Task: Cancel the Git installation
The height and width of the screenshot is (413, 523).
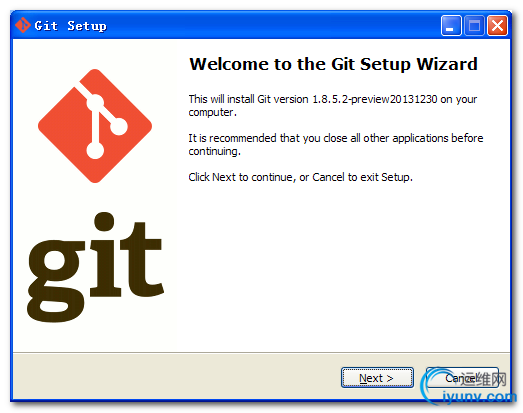Action: click(x=462, y=378)
